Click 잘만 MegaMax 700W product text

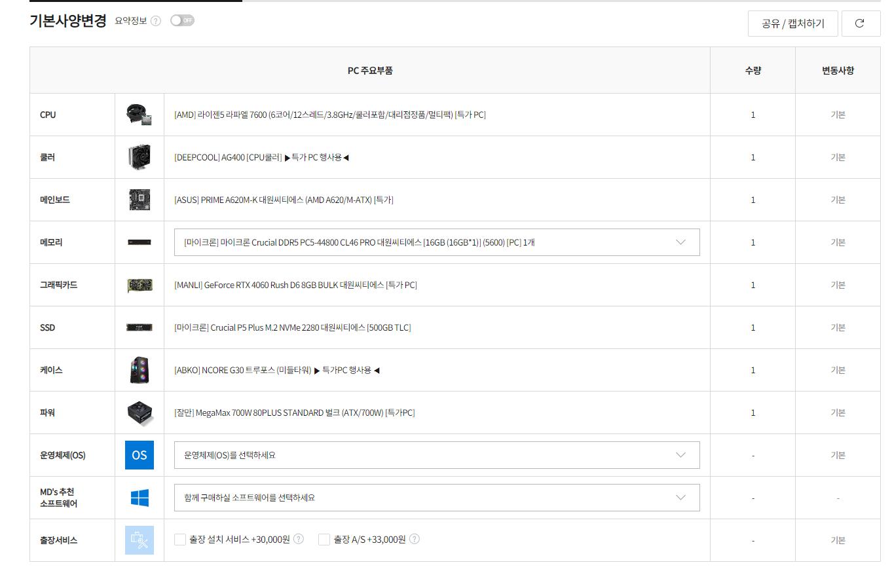[x=295, y=413]
